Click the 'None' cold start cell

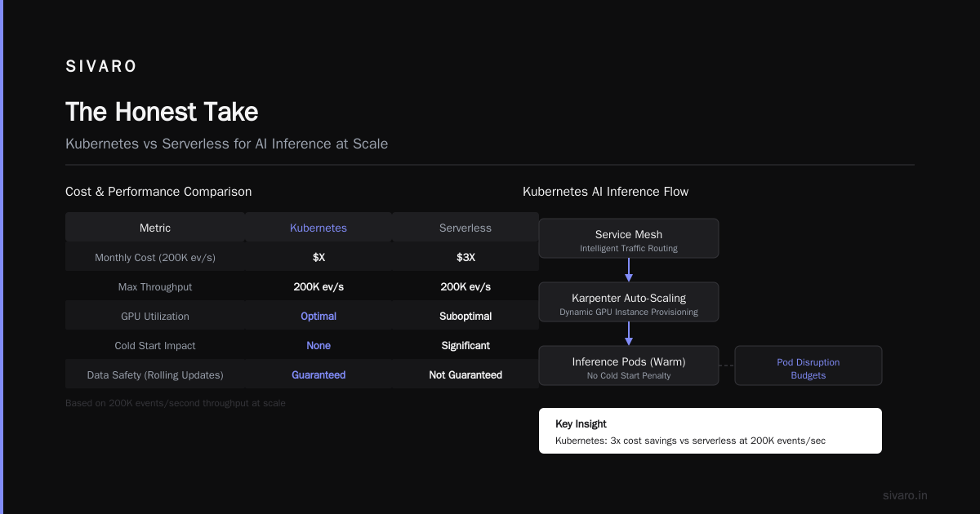tap(318, 346)
